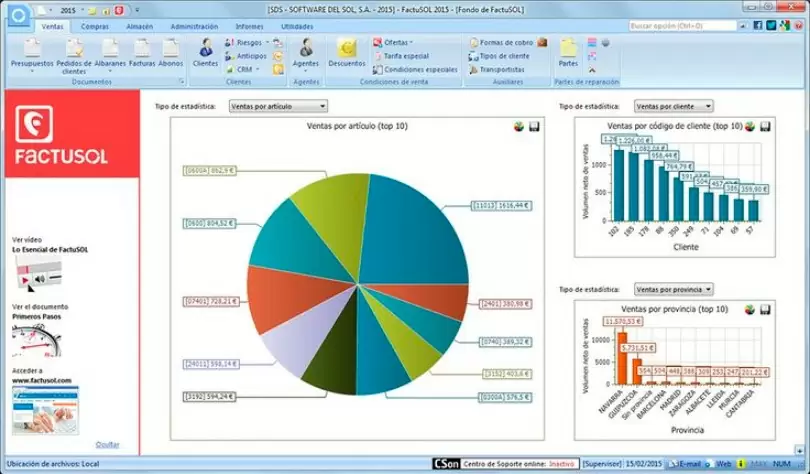Viewport: 810px width, 474px height.
Task: Click the yellow info icon in status bar
Action: point(741,464)
